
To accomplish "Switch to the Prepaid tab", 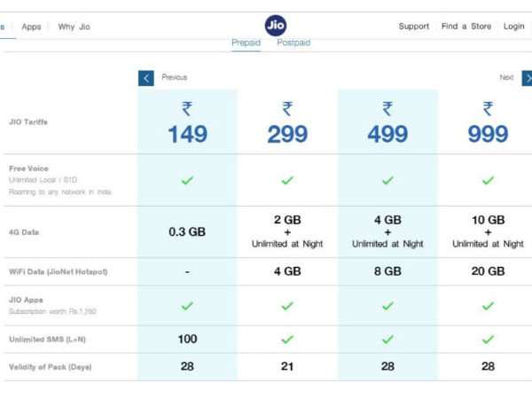I will coord(246,43).
